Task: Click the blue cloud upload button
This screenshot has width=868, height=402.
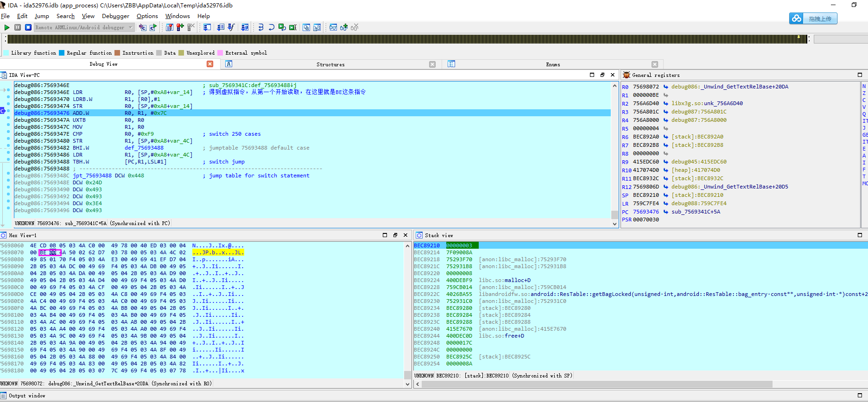Action: click(x=813, y=19)
